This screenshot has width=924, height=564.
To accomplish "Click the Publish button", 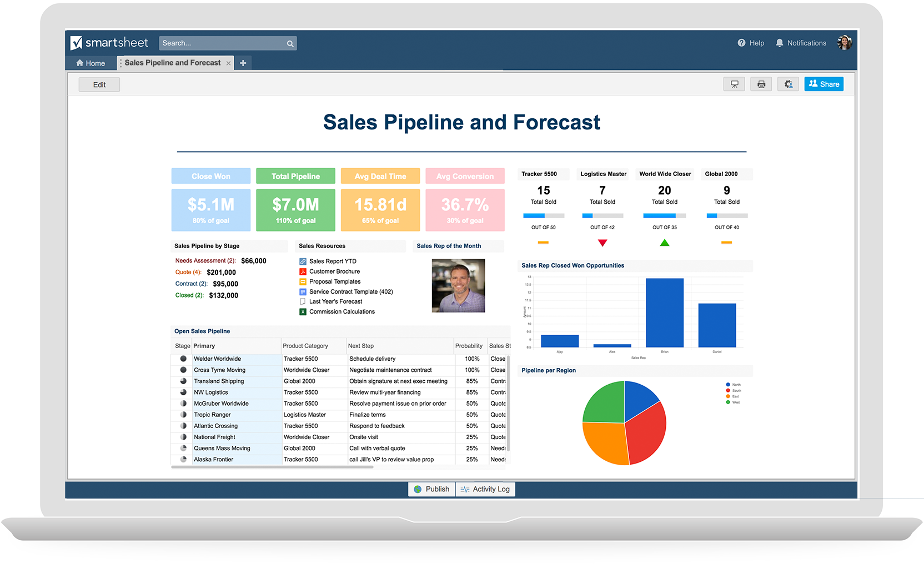I will coord(432,489).
